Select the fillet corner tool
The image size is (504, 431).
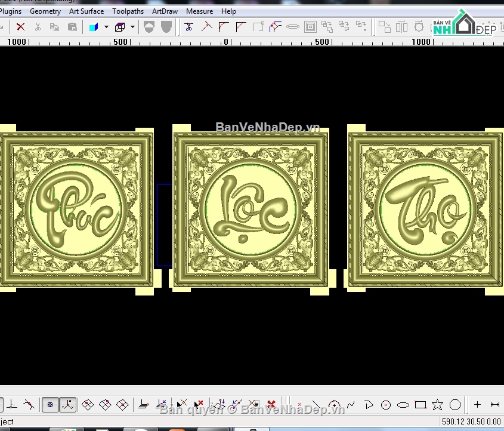pos(224,27)
